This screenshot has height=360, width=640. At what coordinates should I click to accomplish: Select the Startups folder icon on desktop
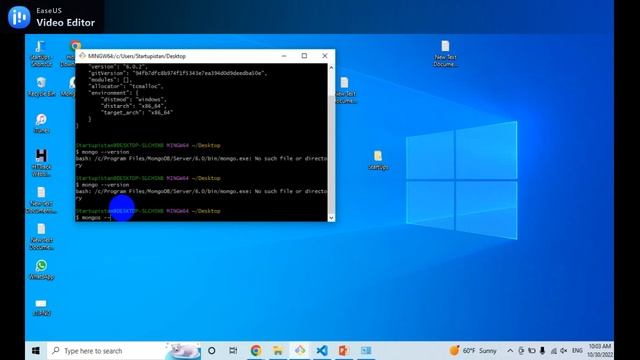(x=378, y=160)
